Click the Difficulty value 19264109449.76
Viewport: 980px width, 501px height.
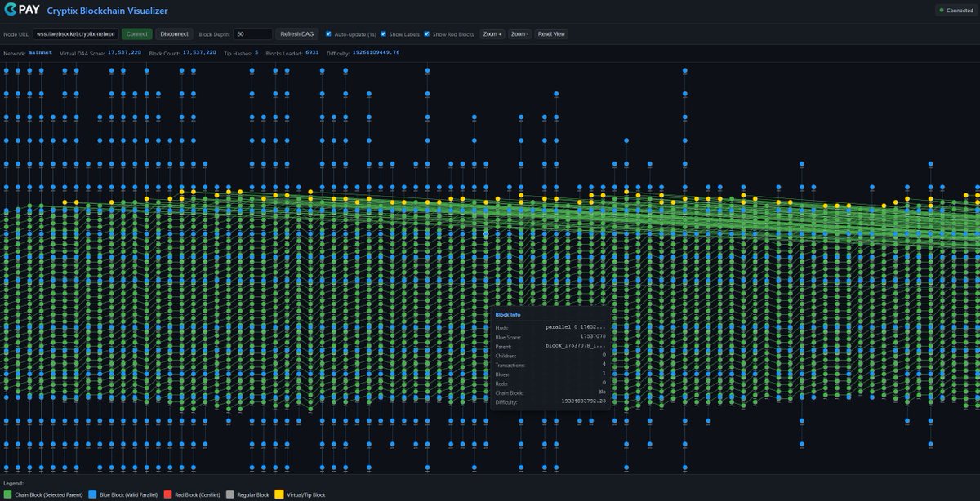click(x=376, y=52)
